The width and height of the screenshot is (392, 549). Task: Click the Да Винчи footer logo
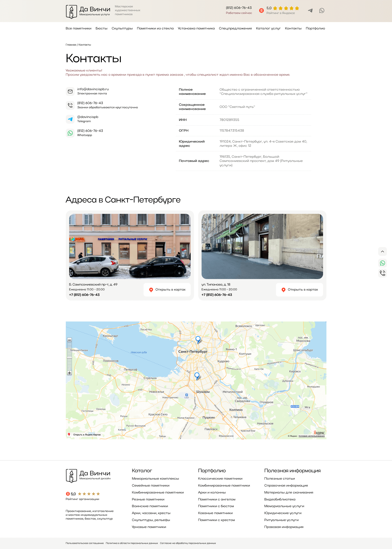[88, 476]
